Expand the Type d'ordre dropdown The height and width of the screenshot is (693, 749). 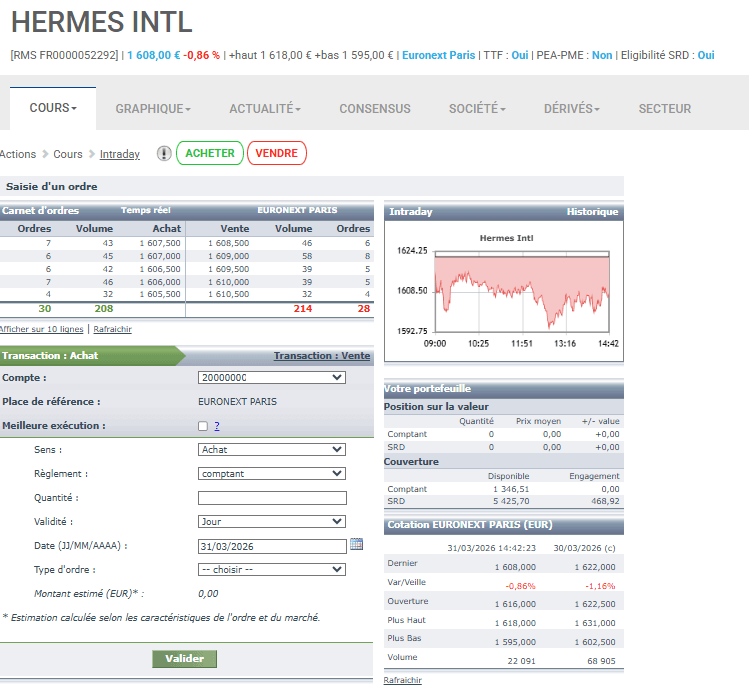[272, 569]
